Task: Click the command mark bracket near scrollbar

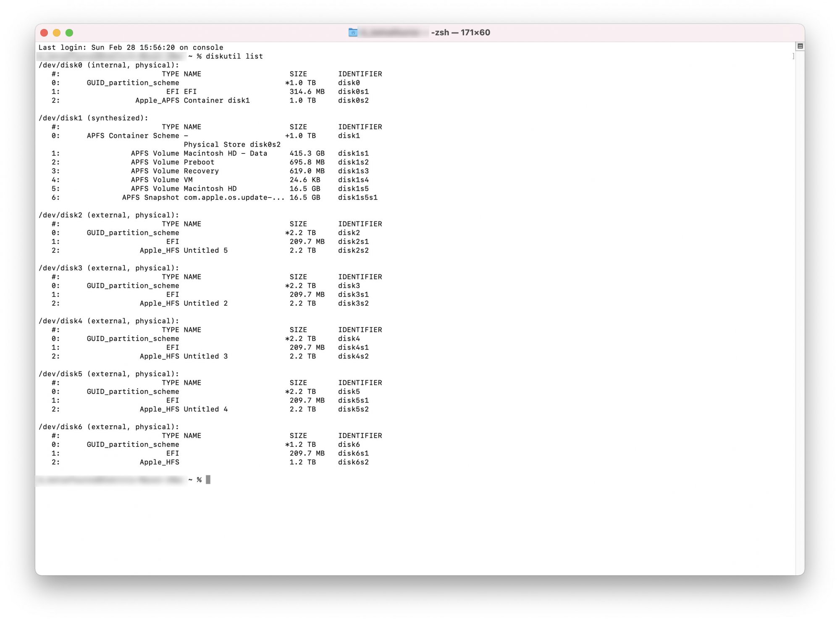Action: [793, 56]
